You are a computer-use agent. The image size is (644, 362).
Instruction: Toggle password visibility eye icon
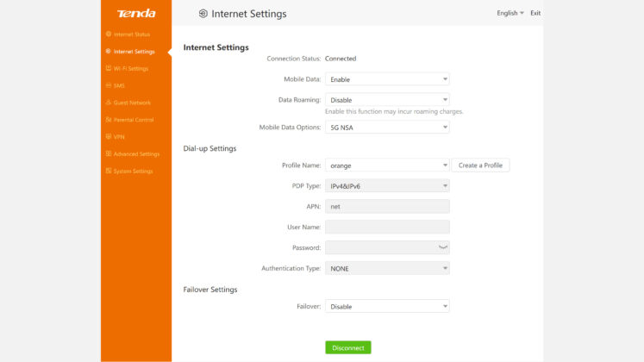tap(443, 247)
